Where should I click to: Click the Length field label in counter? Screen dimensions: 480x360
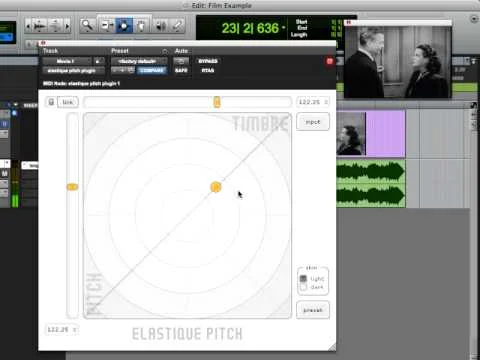click(x=299, y=34)
